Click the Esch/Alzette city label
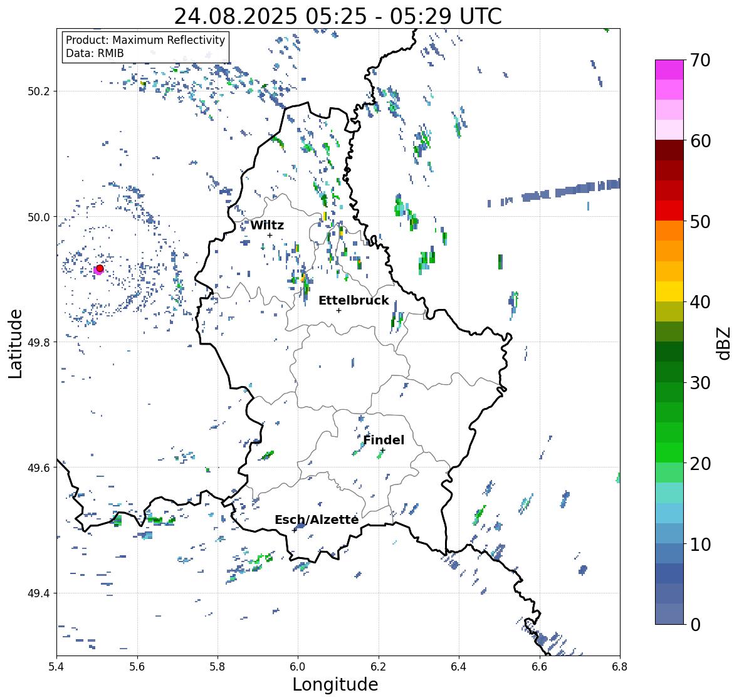 317,520
